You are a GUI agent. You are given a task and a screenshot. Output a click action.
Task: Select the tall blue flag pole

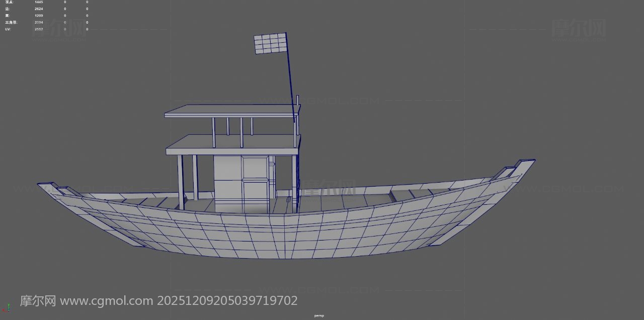290,81
